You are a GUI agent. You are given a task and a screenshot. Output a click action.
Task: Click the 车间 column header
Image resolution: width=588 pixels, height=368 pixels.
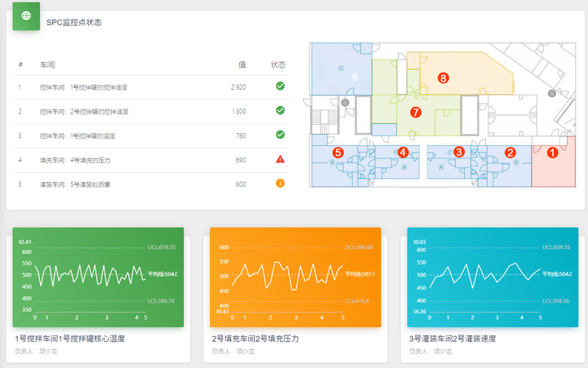point(47,64)
